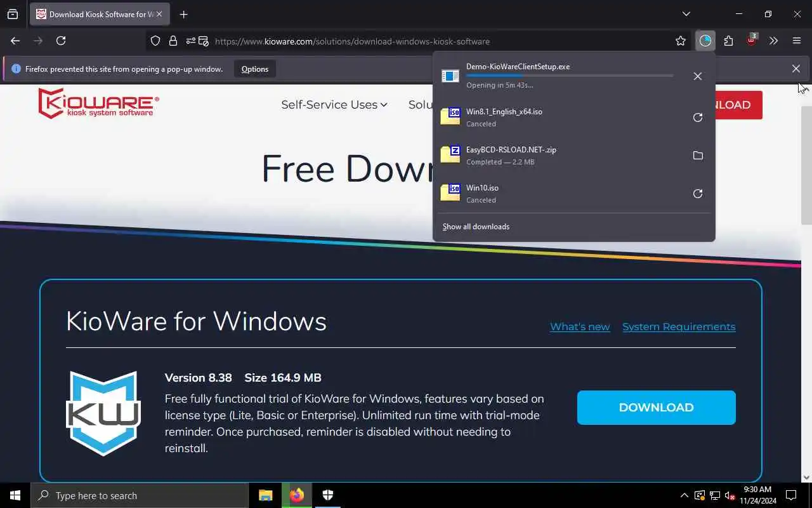Close the Download Kiosk Software tab
Image resolution: width=812 pixels, height=508 pixels.
(x=159, y=14)
